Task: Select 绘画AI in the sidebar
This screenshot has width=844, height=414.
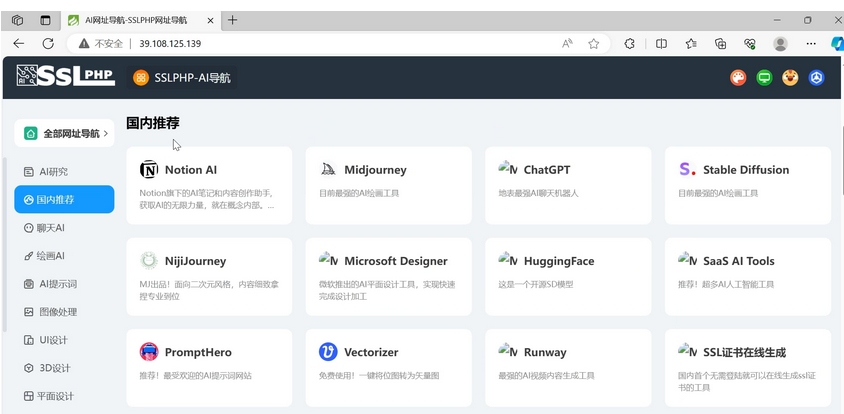Action: click(64, 256)
